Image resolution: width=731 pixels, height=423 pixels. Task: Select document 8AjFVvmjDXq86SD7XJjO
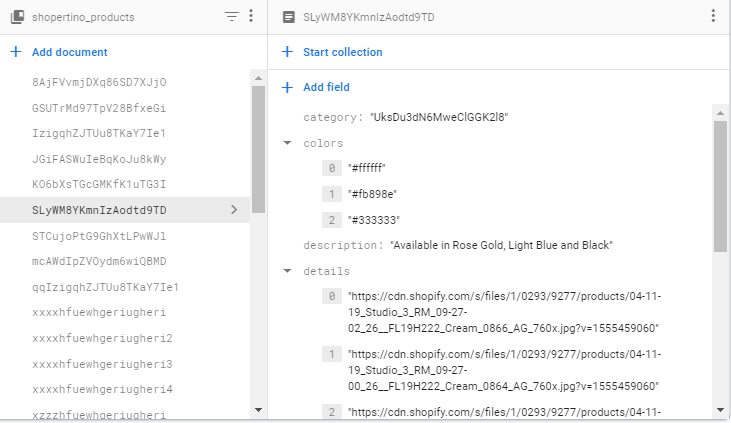pyautogui.click(x=99, y=82)
